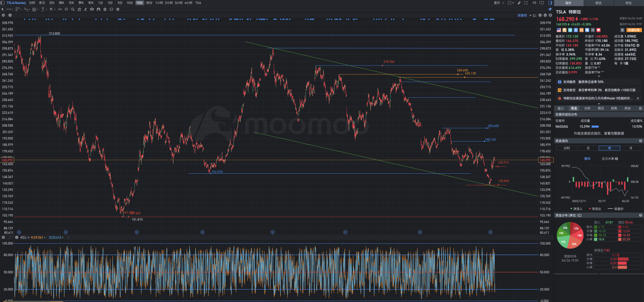Click the book guide icon in top bar

542,3
